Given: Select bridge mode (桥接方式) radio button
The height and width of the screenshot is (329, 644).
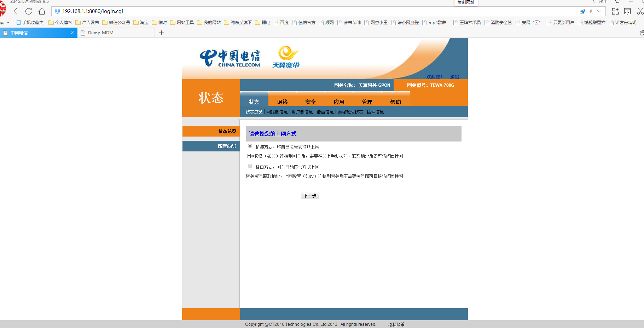Looking at the screenshot, I should pyautogui.click(x=250, y=146).
